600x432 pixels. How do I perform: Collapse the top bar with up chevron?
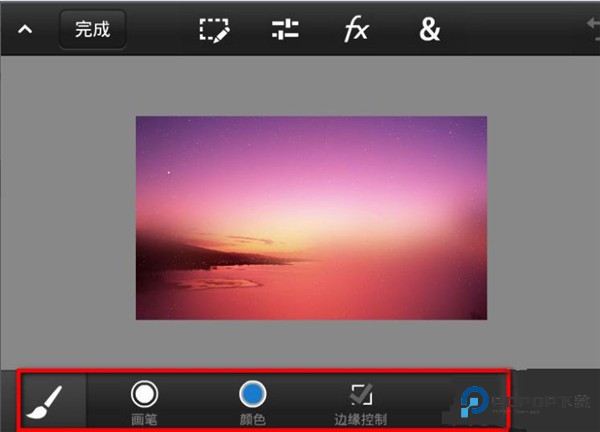(25, 30)
